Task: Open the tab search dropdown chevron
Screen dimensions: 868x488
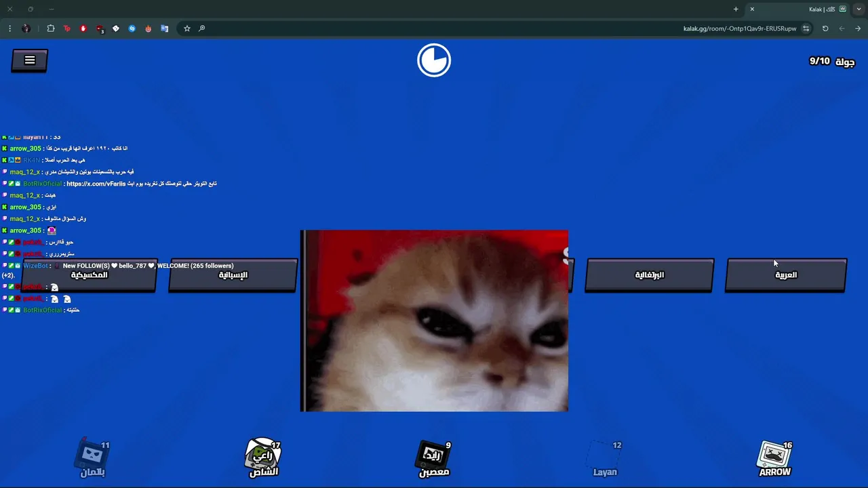Action: coord(859,9)
